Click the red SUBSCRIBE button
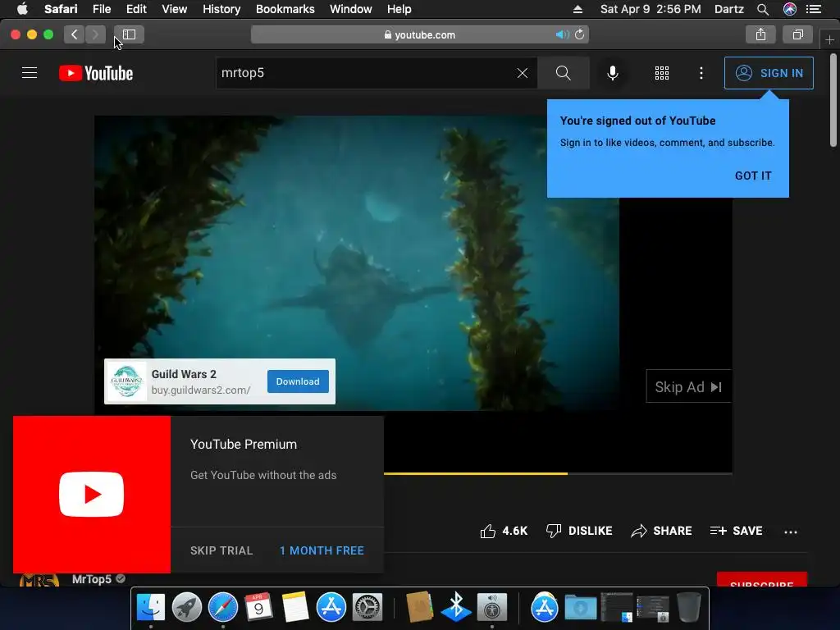Image resolution: width=840 pixels, height=630 pixels. (762, 580)
